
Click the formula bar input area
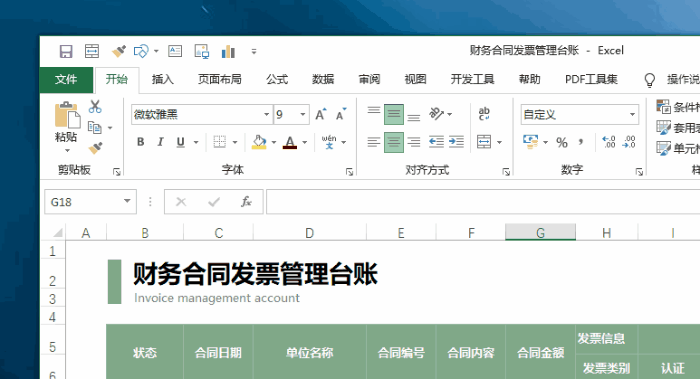tap(483, 202)
